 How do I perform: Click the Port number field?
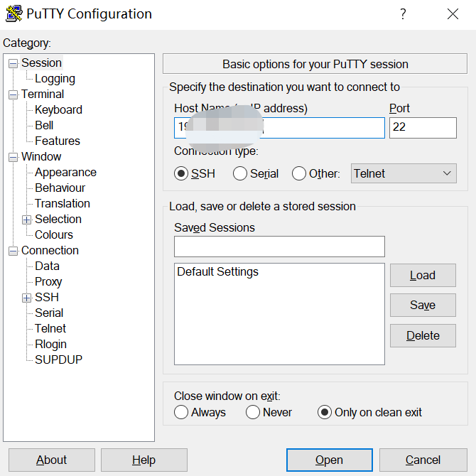(422, 128)
